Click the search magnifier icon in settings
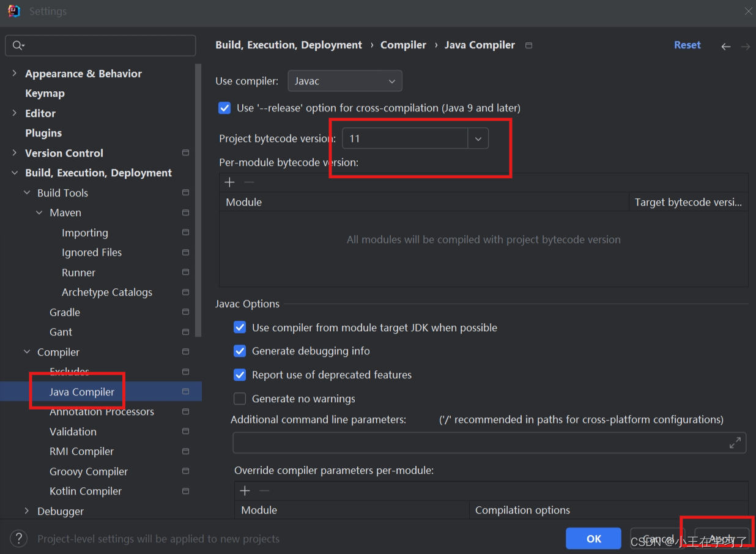Image resolution: width=756 pixels, height=554 pixels. tap(17, 45)
